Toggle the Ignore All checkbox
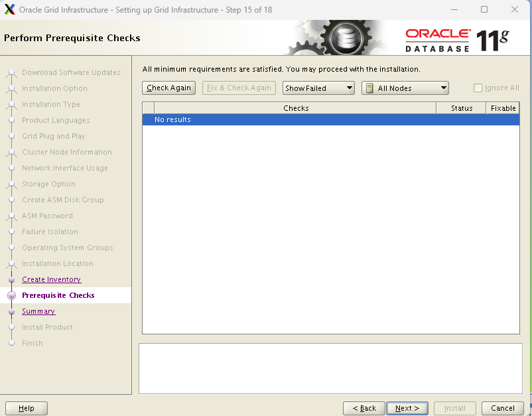This screenshot has height=416, width=532. 478,88
